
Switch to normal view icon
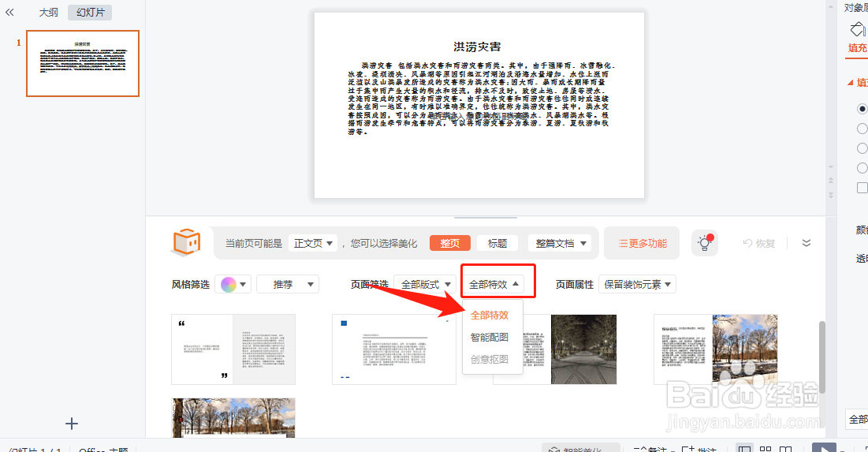pos(745,448)
